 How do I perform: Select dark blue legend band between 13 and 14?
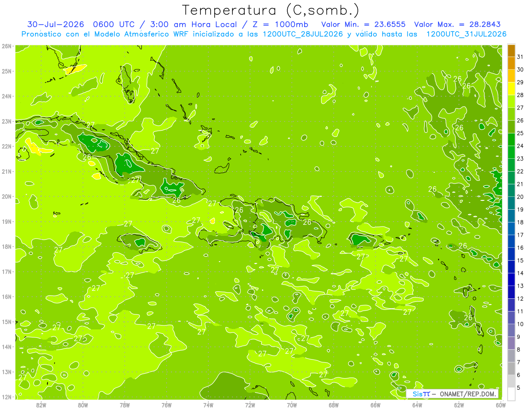[x=511, y=279]
